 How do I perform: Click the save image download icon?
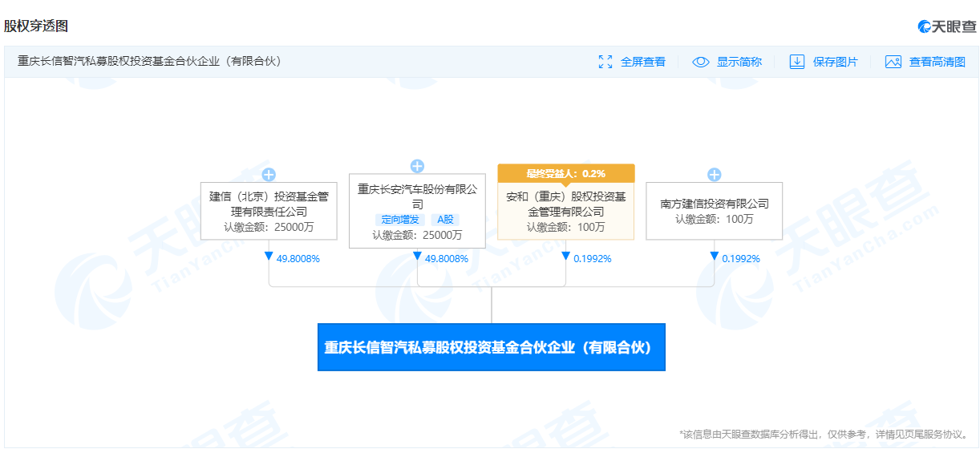(x=796, y=62)
